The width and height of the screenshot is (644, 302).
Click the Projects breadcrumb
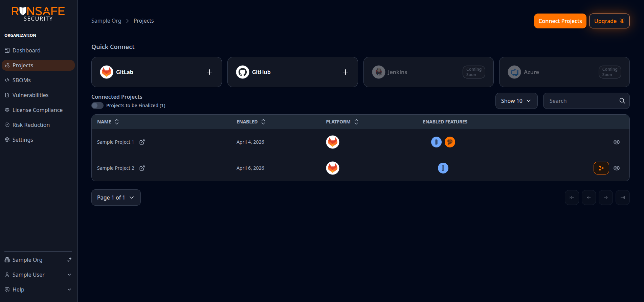click(143, 21)
